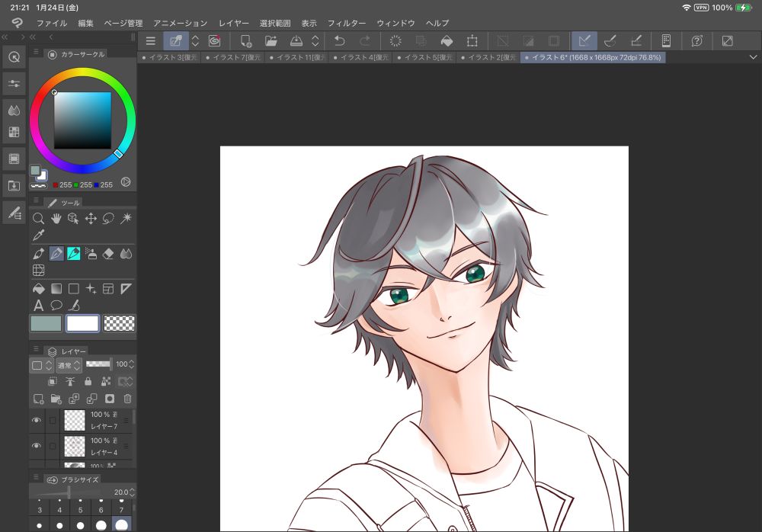
Task: Select the highlighted Pencil tool
Action: [x=56, y=253]
